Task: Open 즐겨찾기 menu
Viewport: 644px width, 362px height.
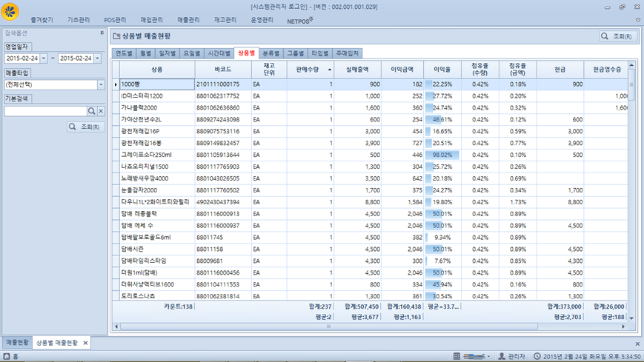Action: [42, 20]
